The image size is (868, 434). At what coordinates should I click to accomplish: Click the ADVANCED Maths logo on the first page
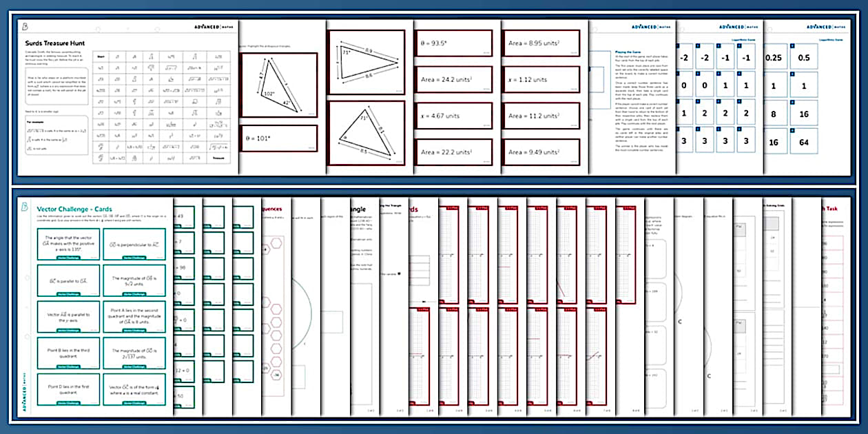click(214, 27)
